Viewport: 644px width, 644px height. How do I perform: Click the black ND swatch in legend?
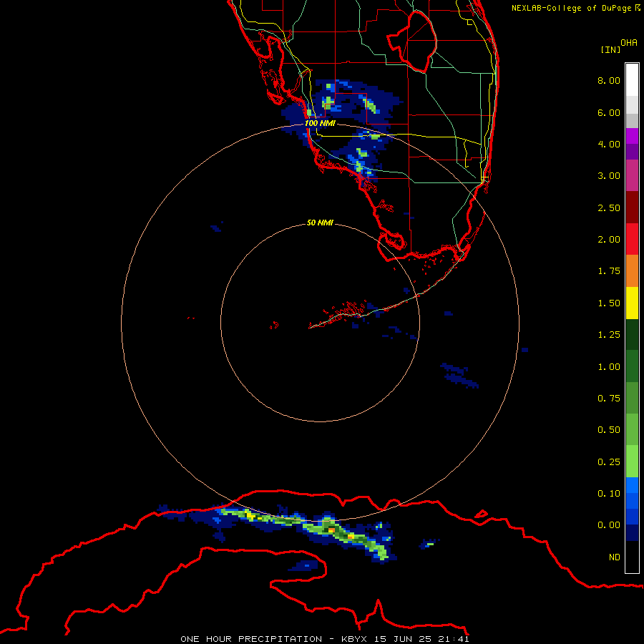[x=632, y=557]
